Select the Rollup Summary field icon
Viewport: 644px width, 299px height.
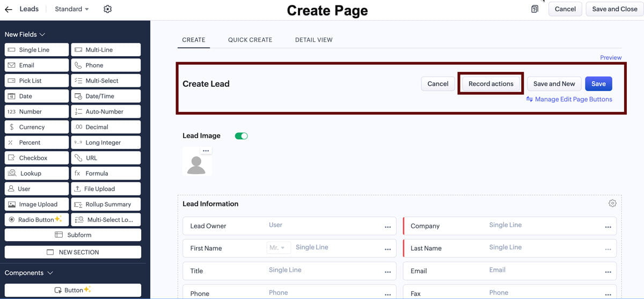coord(78,204)
